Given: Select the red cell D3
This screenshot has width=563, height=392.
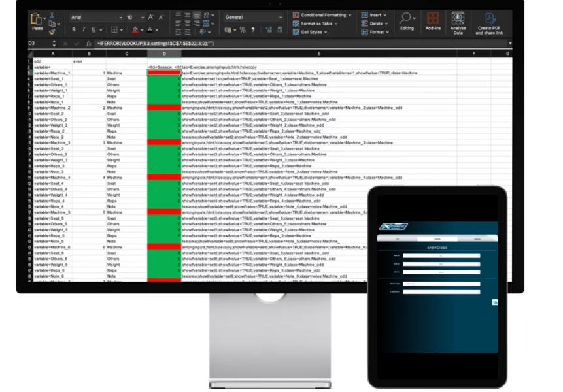Looking at the screenshot, I should pyautogui.click(x=164, y=73).
